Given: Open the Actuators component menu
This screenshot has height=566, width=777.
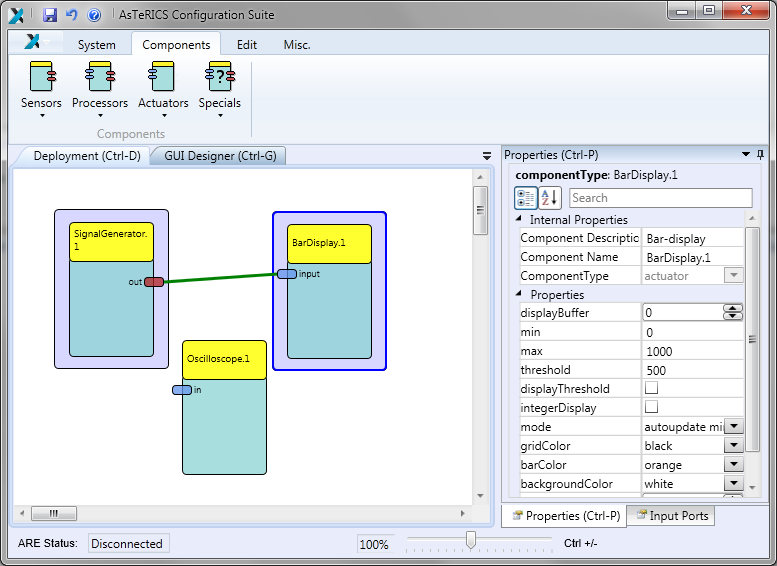Looking at the screenshot, I should (x=163, y=89).
